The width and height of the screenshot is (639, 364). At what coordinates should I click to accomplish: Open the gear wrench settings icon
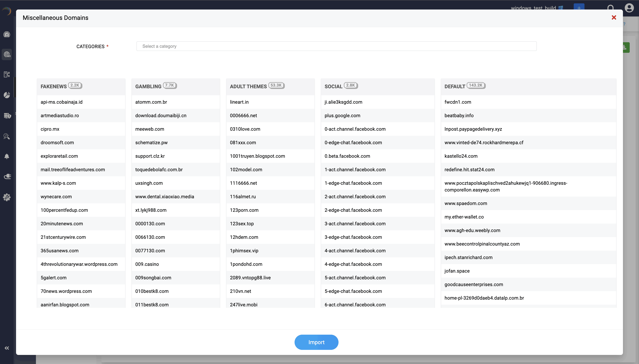pos(7,197)
